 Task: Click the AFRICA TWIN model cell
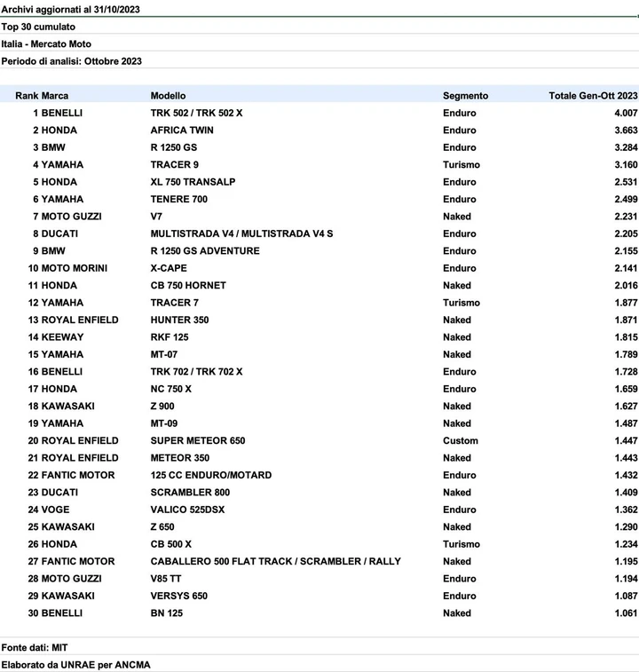click(182, 130)
